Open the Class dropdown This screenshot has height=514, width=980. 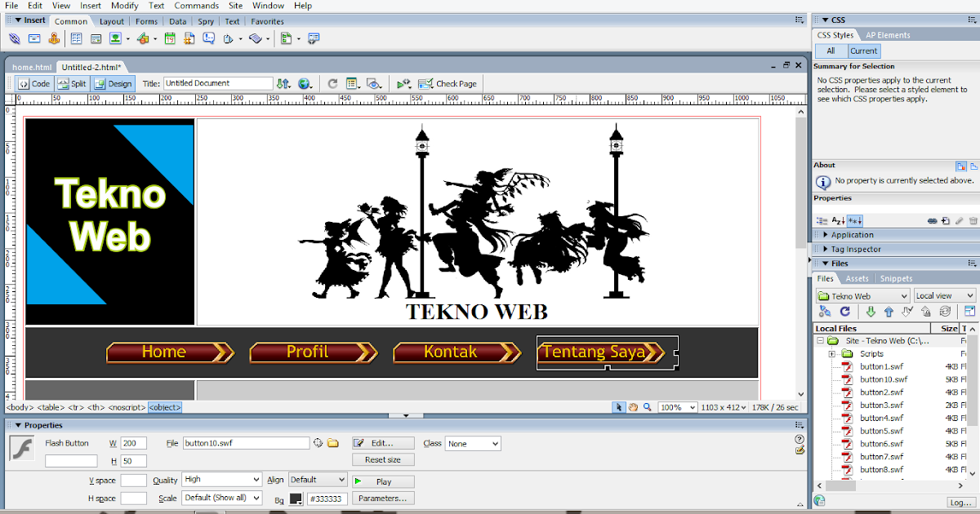click(x=473, y=443)
